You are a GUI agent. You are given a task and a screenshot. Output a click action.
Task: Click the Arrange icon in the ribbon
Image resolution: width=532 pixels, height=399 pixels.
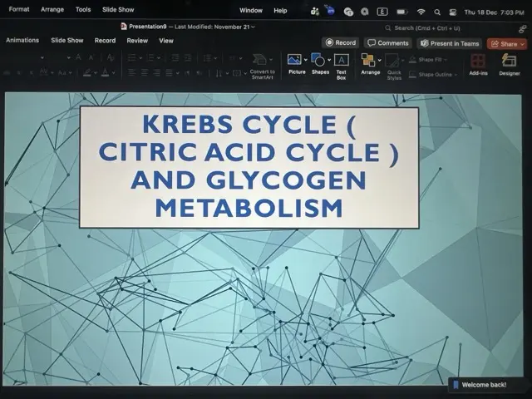pos(368,60)
